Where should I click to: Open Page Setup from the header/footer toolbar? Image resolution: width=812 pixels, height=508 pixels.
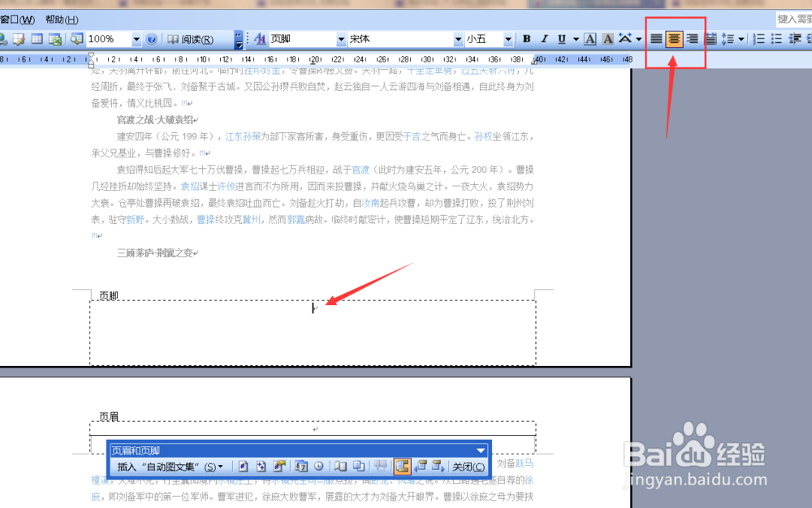(x=339, y=466)
